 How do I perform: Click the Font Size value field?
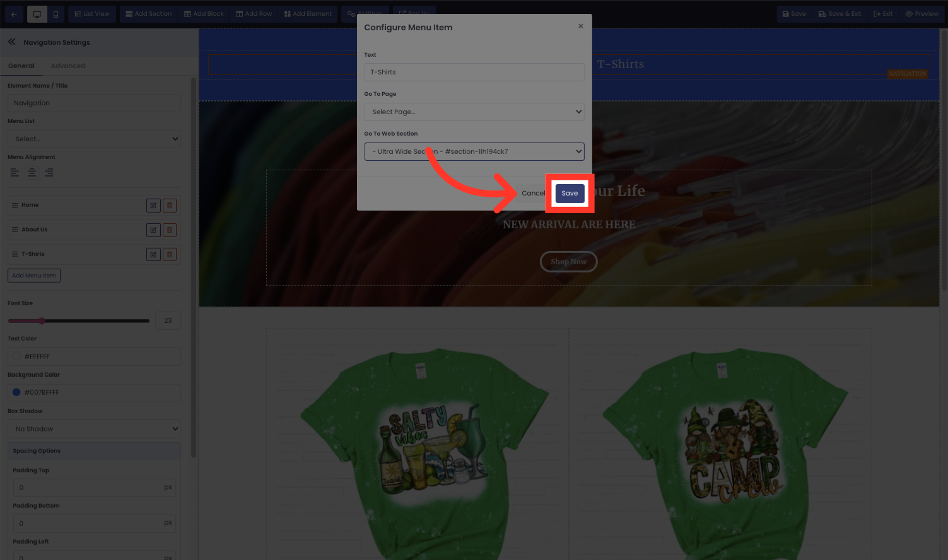(168, 321)
